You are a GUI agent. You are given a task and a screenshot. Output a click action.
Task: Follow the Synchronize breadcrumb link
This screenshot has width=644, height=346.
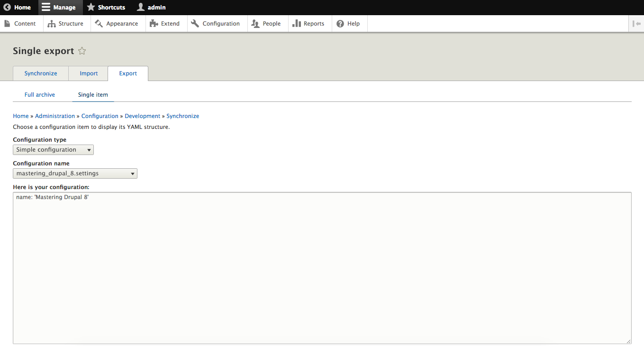[183, 116]
